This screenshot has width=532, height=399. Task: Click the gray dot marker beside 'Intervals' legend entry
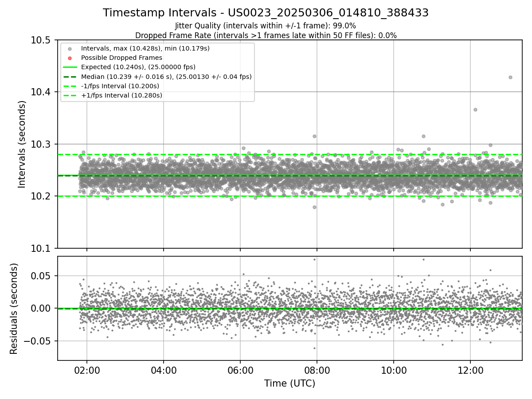70,48
